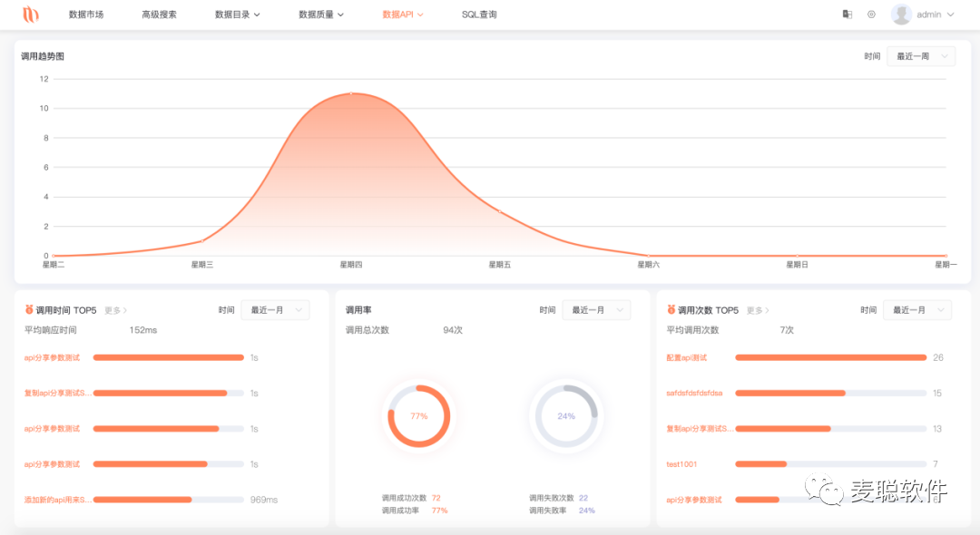Viewport: 980px width, 535px height.
Task: Go to 高级搜索 page
Action: [x=160, y=15]
